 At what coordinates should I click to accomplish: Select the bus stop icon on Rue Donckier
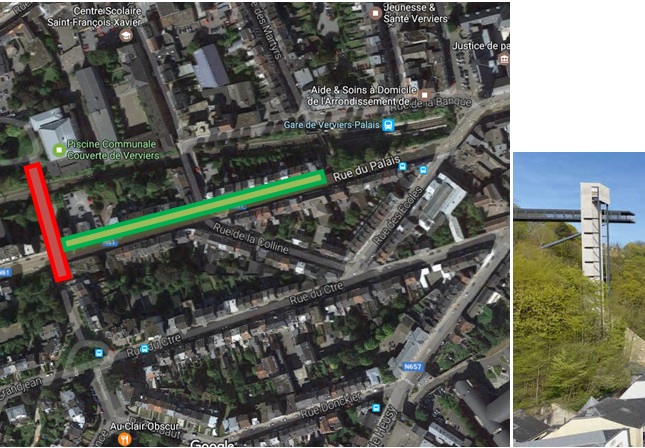(x=376, y=408)
